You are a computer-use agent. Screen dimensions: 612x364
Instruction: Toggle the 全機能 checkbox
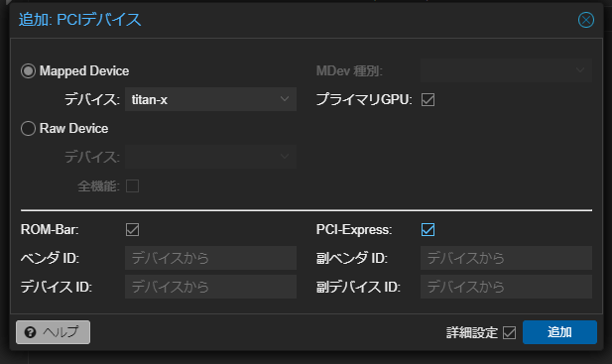(132, 186)
